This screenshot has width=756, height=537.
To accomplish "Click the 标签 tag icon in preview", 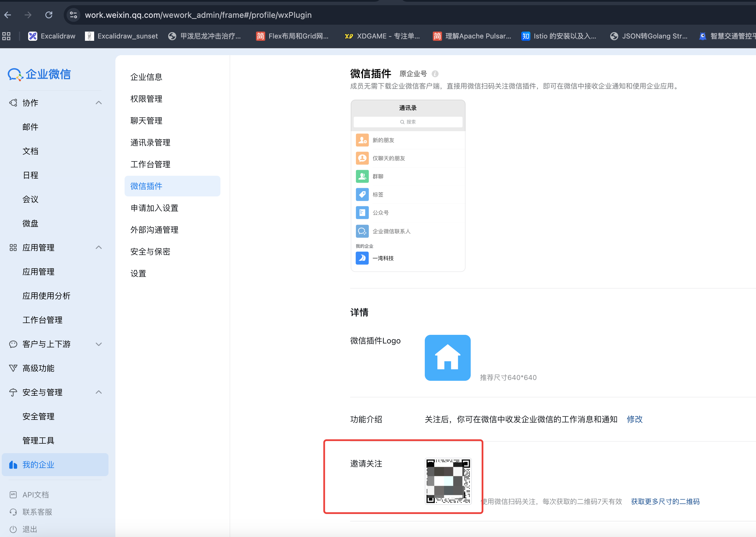I will tap(362, 194).
